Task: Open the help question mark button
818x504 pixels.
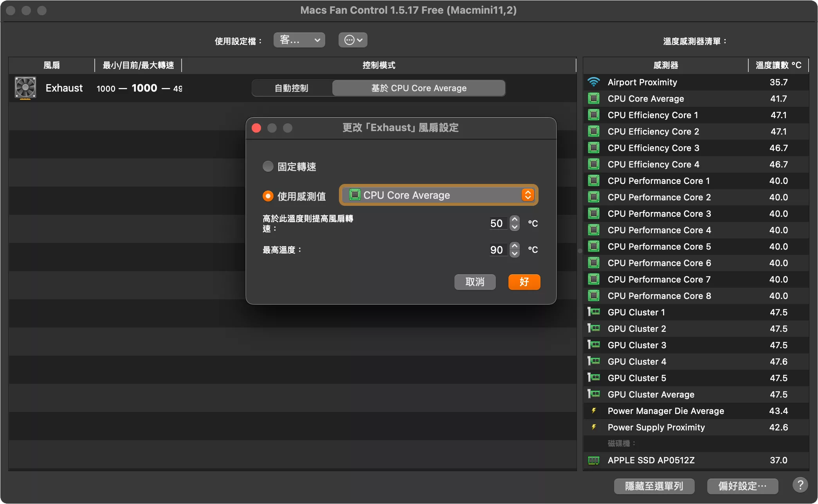Action: (x=800, y=485)
